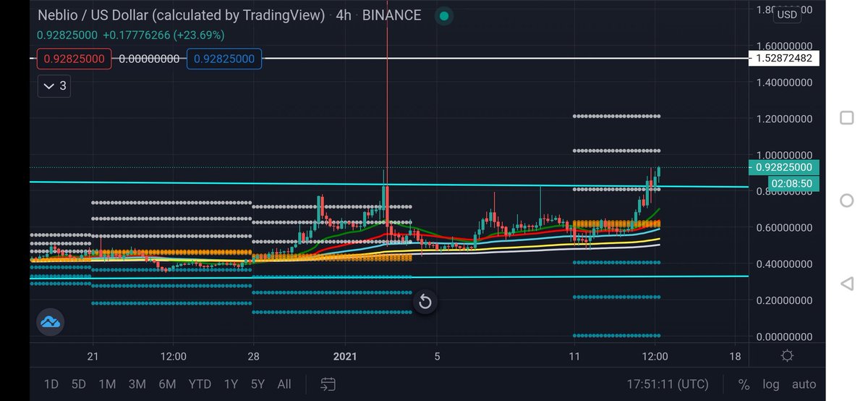
Task: Toggle auto scale mode
Action: (x=804, y=384)
